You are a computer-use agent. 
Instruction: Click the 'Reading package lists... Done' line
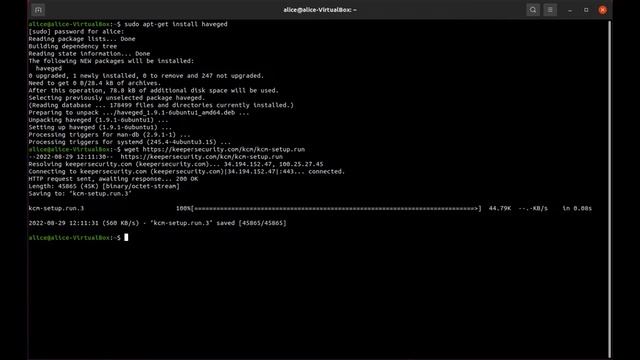pyautogui.click(x=82, y=39)
